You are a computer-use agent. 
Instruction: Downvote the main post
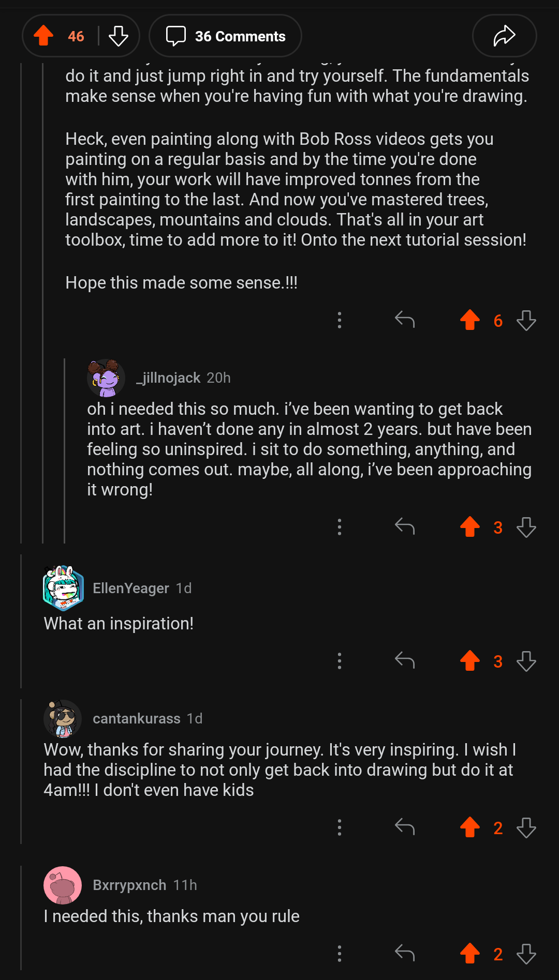tap(119, 36)
